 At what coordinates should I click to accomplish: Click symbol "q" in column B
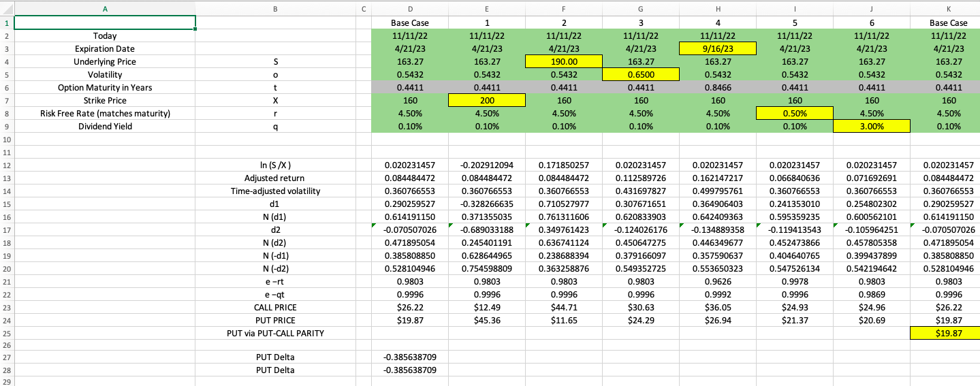pos(275,126)
